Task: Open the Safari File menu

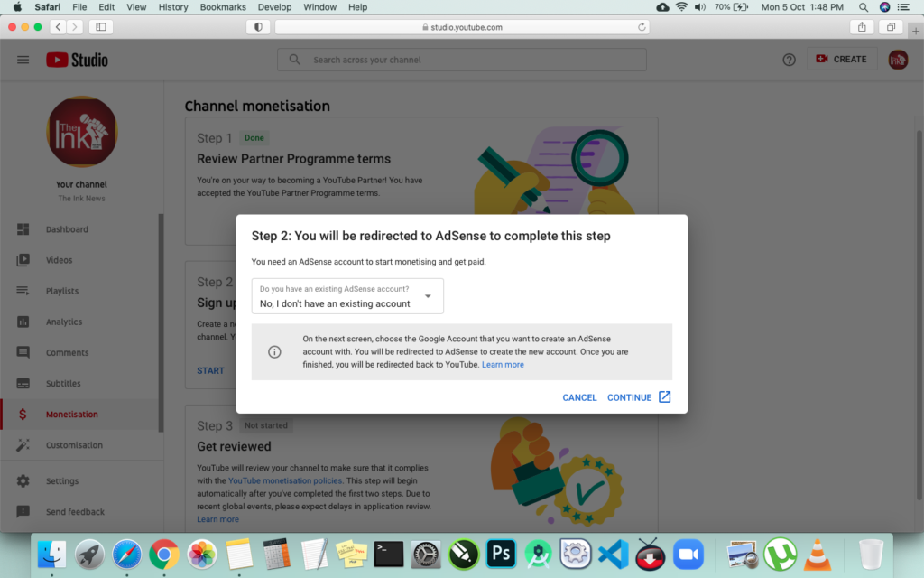Action: point(79,7)
